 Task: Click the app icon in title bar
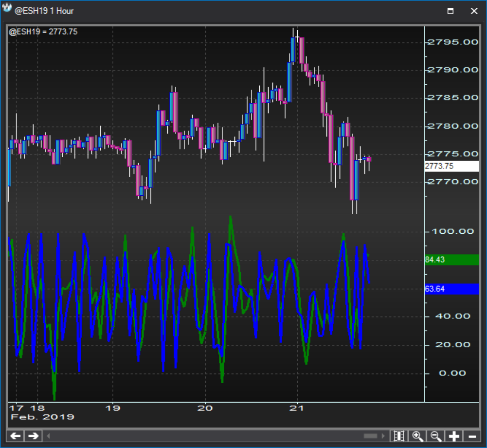7,8
